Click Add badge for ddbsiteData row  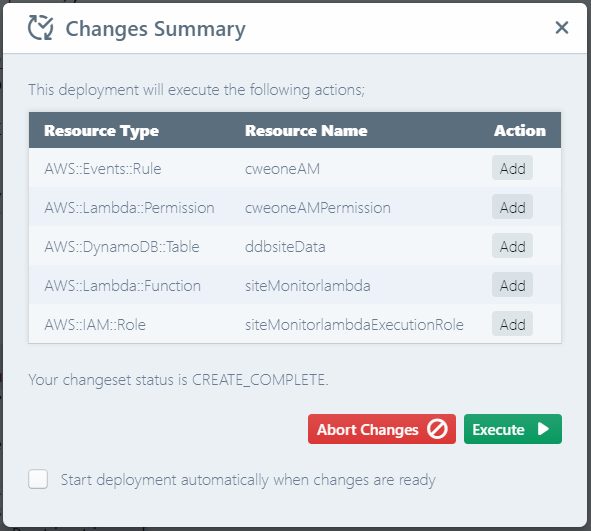512,246
